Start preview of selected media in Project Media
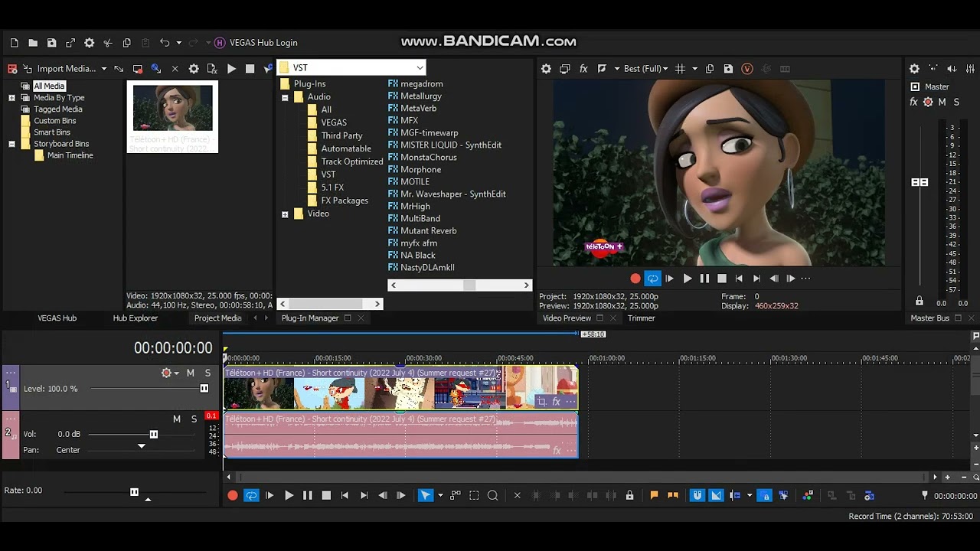Screen dimensions: 980x551 coord(231,69)
